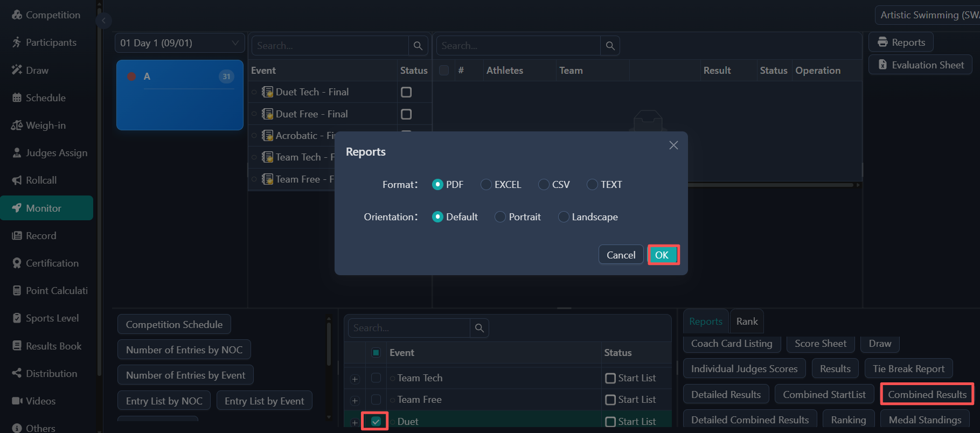Confirm the report with OK

coord(663,255)
